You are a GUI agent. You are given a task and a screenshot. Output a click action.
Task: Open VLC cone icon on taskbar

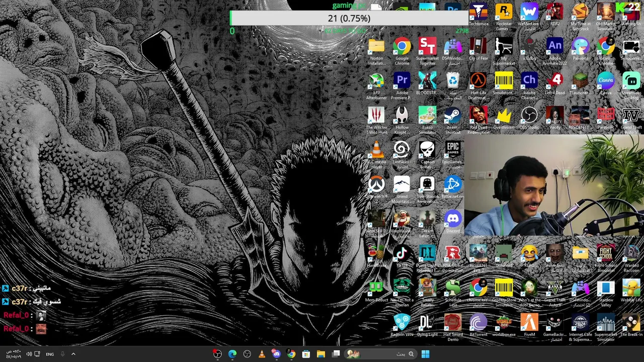coord(262,354)
